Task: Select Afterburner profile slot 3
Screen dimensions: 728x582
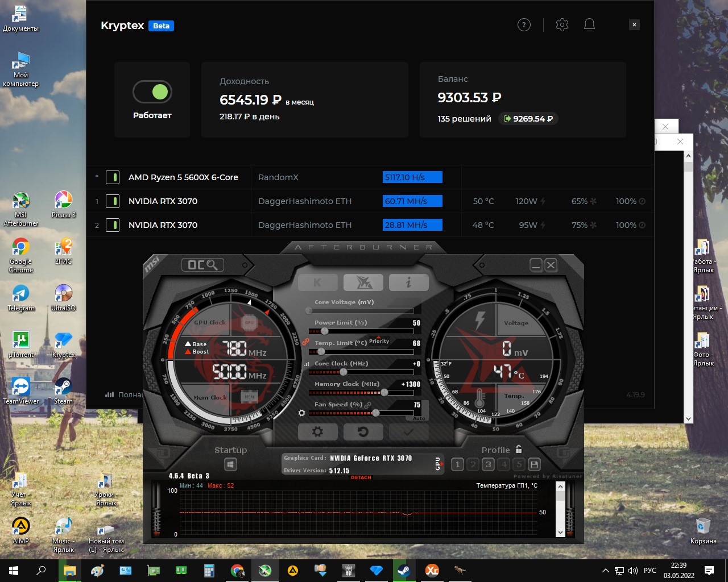Action: [488, 464]
